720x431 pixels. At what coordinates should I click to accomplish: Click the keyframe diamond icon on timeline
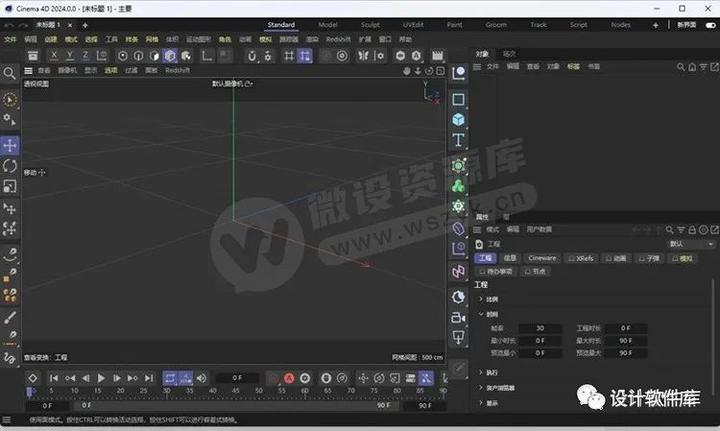(x=33, y=378)
